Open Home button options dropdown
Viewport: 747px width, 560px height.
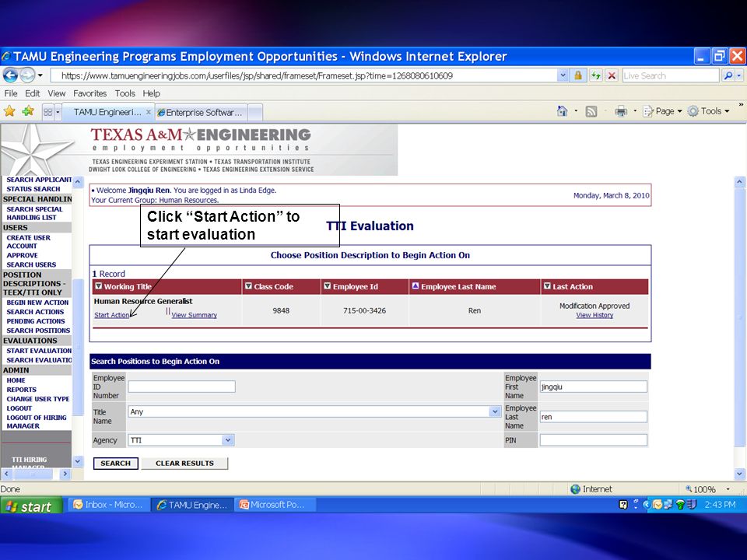[x=576, y=111]
